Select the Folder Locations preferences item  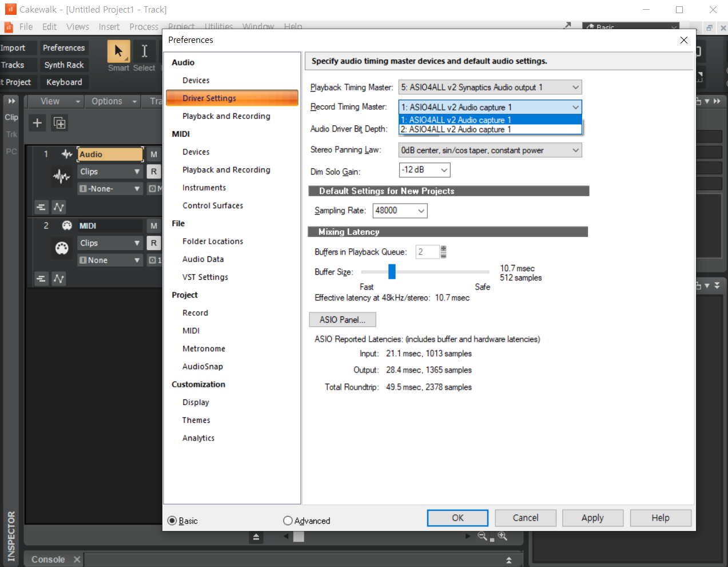pos(213,241)
